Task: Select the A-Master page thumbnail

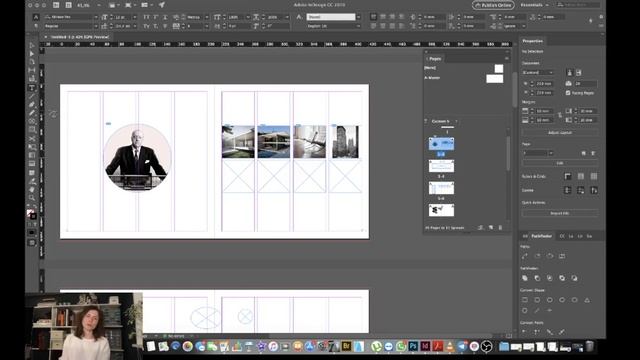Action: tap(494, 79)
